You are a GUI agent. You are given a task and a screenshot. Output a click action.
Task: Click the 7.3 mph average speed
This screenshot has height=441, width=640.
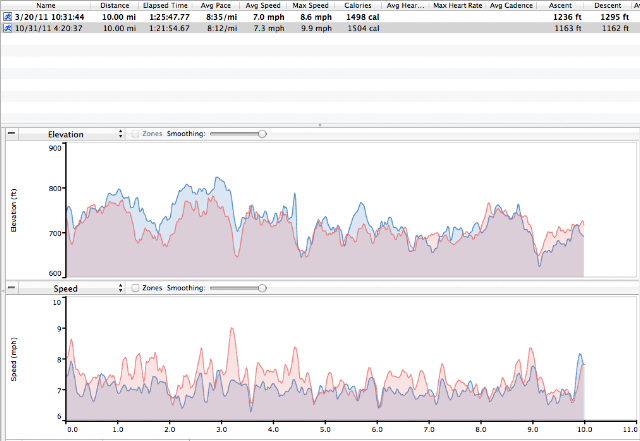(269, 28)
